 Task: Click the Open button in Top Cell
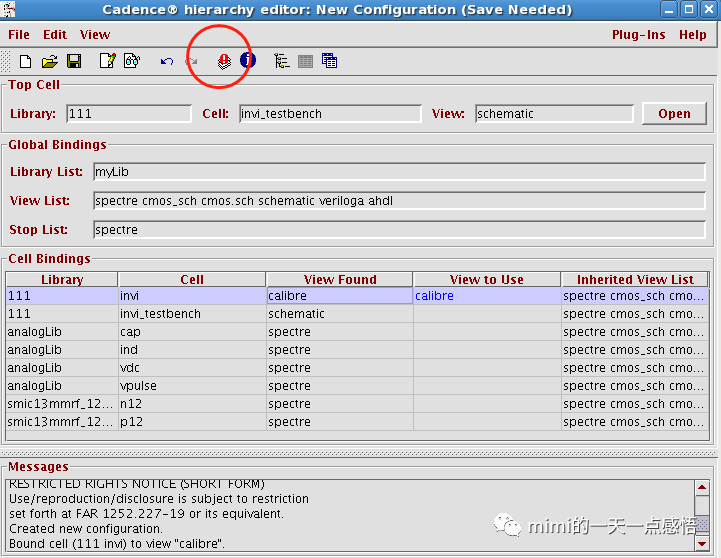[674, 114]
